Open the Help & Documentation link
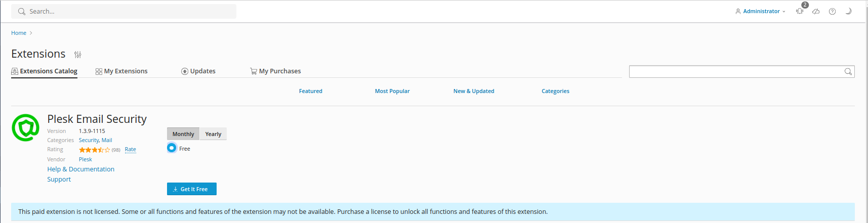The width and height of the screenshot is (868, 223). (81, 169)
